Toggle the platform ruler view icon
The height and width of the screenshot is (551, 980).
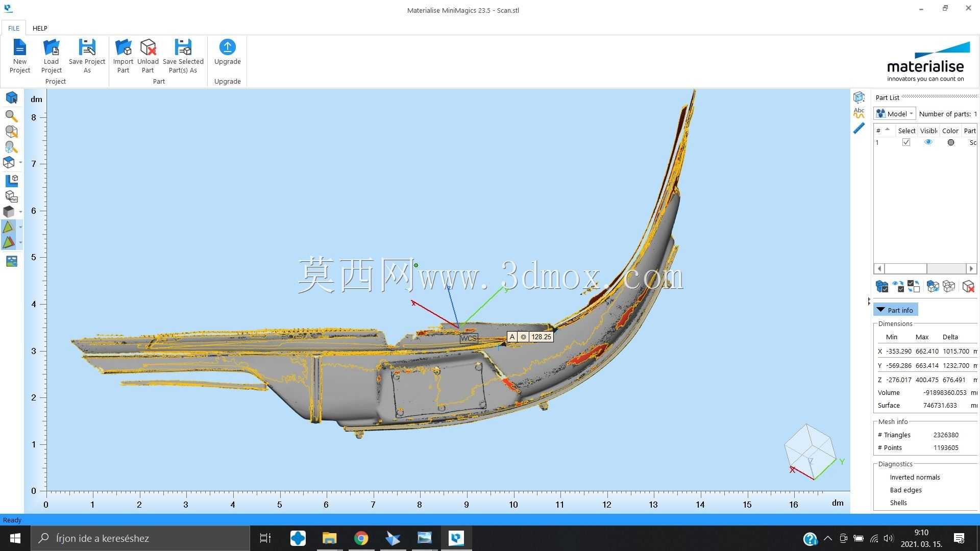pyautogui.click(x=11, y=180)
